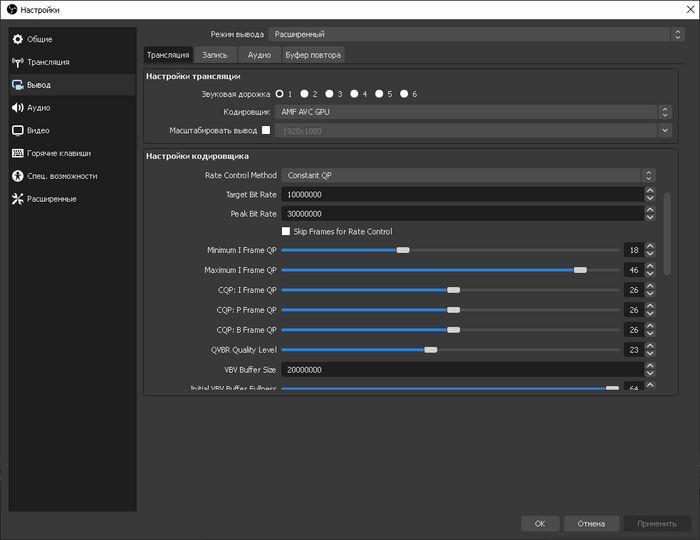The height and width of the screenshot is (540, 700).
Task: Toggle the Масштабировать вывод checkbox
Action: [266, 130]
